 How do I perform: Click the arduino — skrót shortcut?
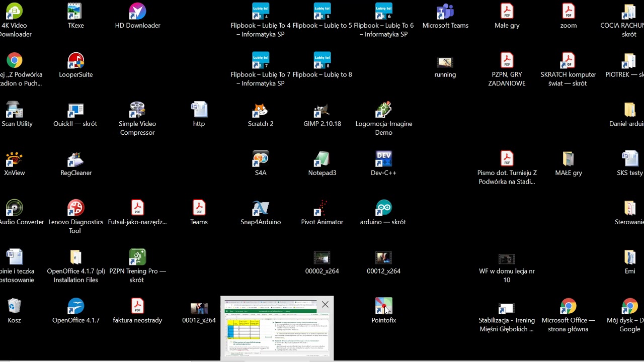383,213
